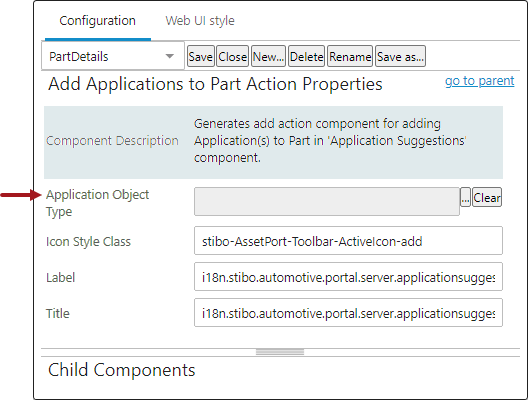The width and height of the screenshot is (528, 400).
Task: Click the Delete button
Action: coord(306,56)
